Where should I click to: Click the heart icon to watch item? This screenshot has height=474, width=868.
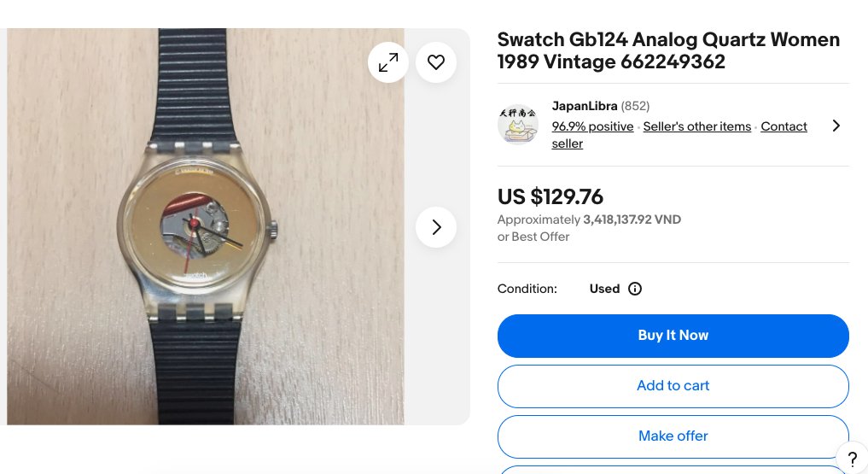click(436, 62)
